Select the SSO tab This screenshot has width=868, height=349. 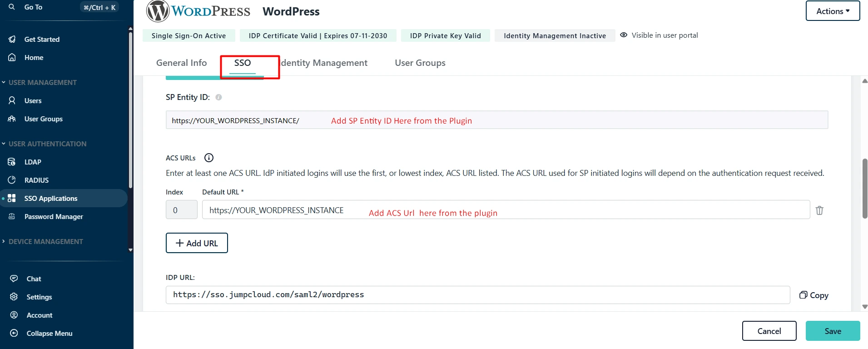coord(243,63)
